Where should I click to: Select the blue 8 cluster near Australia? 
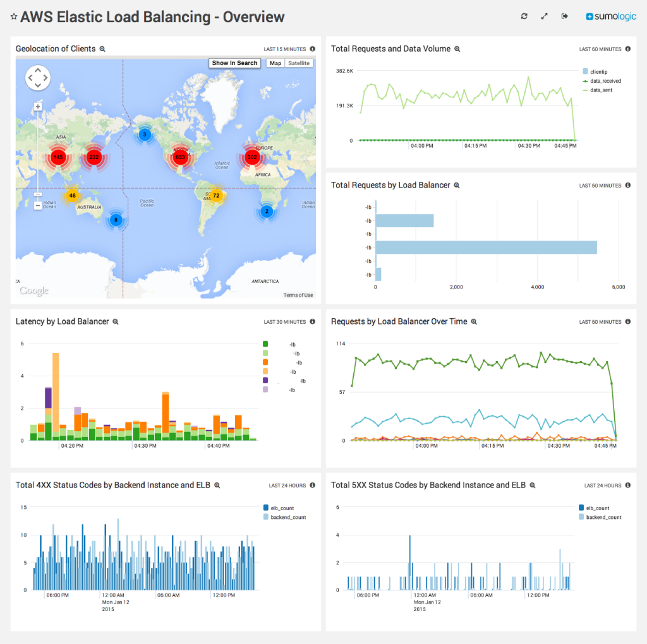point(116,220)
